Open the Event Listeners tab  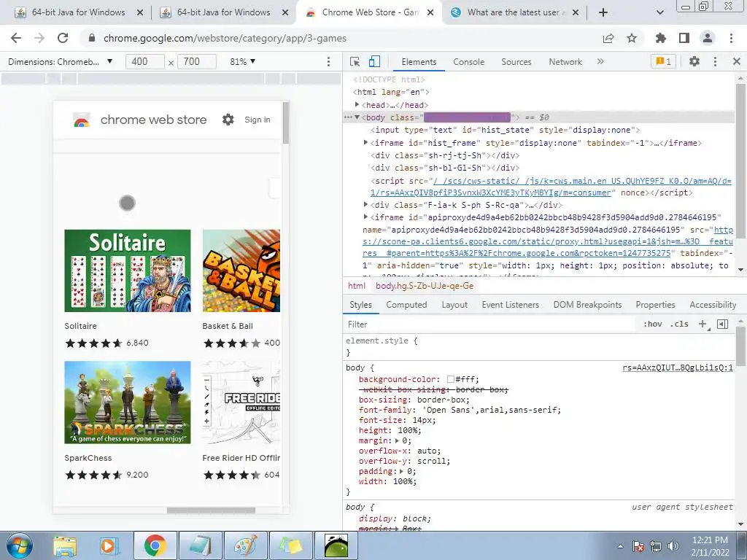pos(510,305)
